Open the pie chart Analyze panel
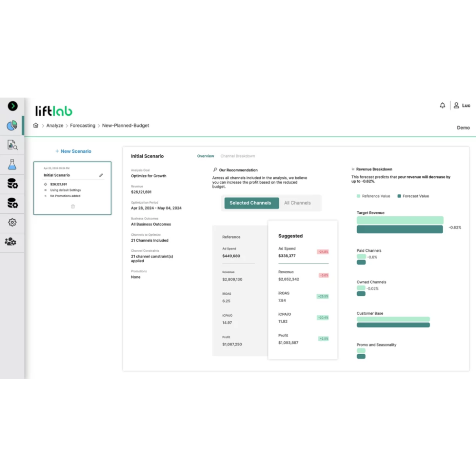Viewport: 476px width, 476px height. [x=12, y=125]
